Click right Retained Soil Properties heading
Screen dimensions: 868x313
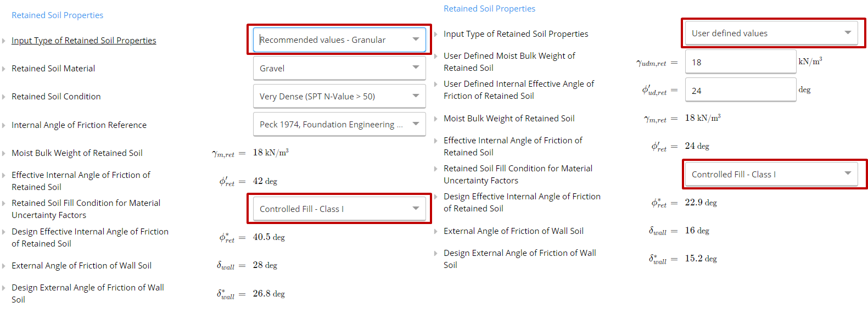pyautogui.click(x=489, y=9)
